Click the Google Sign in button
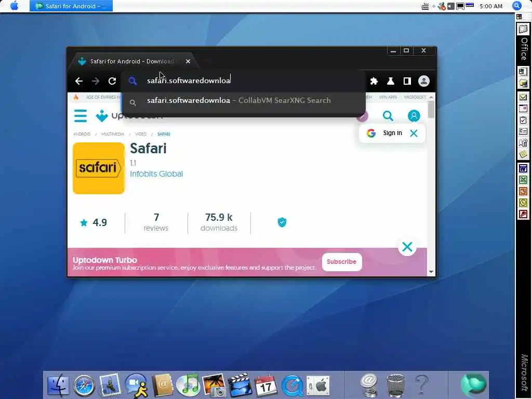The height and width of the screenshot is (399, 532). click(x=385, y=133)
